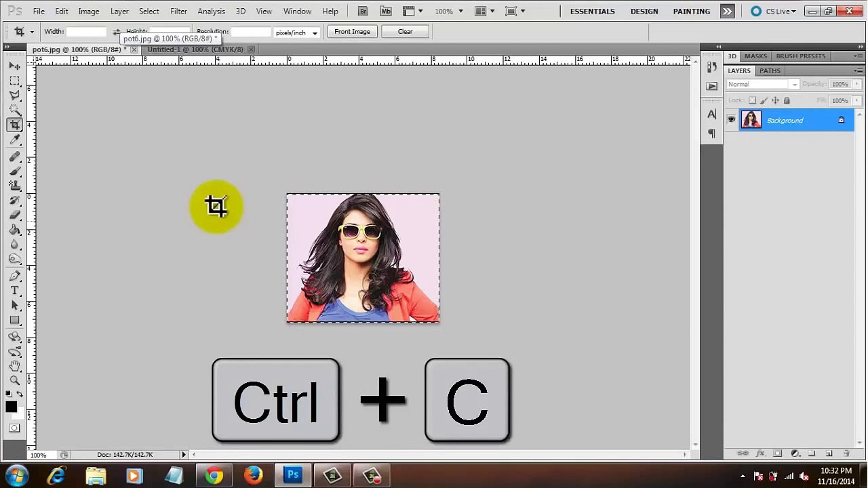Viewport: 868px width, 488px height.
Task: Open the Filter menu
Action: tap(178, 12)
